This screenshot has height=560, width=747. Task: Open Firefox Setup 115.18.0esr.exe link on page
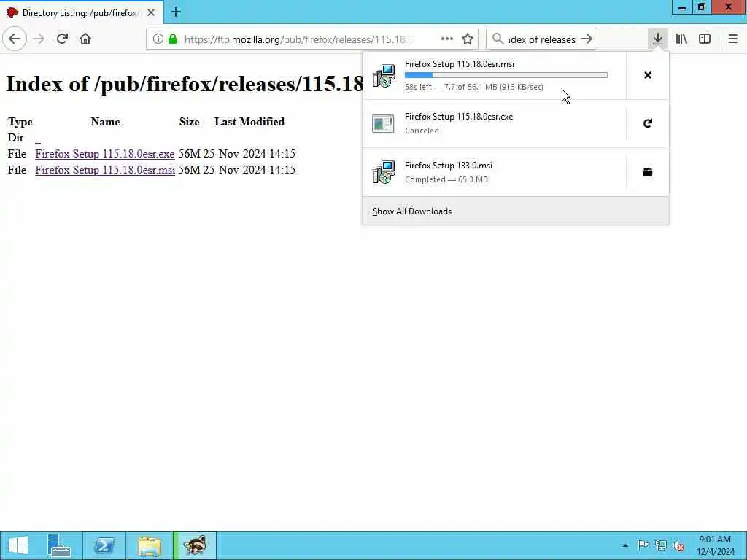coord(105,154)
